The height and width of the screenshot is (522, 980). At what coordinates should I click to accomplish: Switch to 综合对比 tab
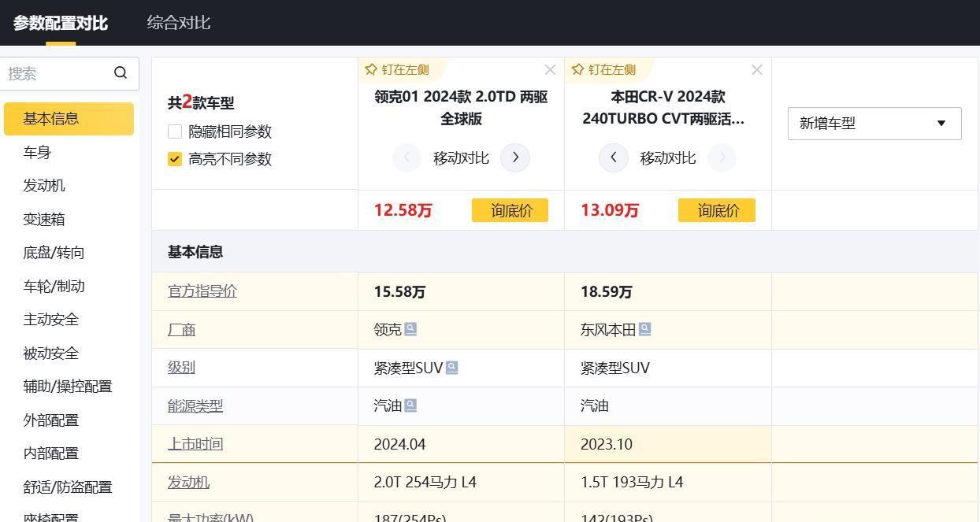(x=178, y=23)
